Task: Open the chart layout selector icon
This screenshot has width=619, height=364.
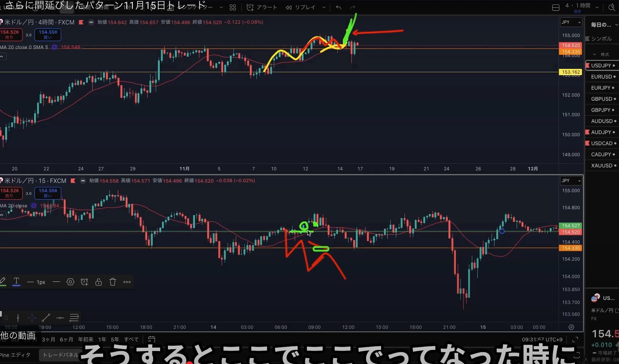Action: pyautogui.click(x=556, y=7)
